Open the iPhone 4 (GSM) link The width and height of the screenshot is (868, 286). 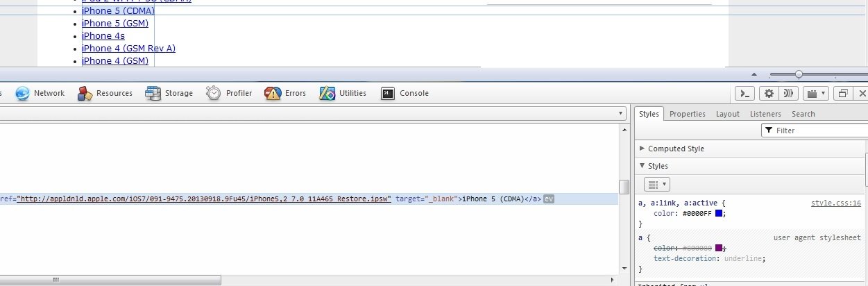pyautogui.click(x=115, y=61)
